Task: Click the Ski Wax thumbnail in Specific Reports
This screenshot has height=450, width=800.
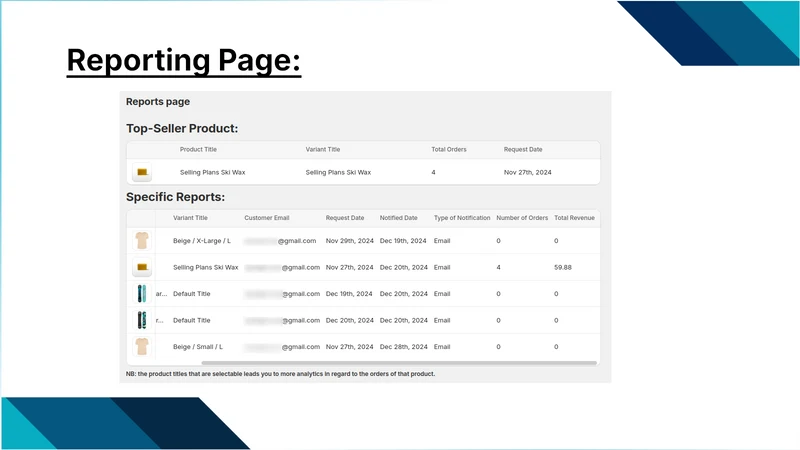Action: coord(142,267)
